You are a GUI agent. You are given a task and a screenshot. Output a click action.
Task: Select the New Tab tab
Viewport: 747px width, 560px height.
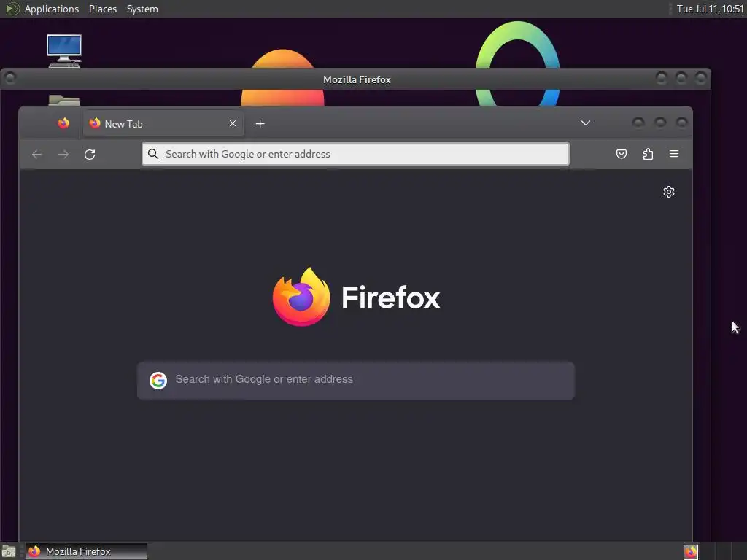pyautogui.click(x=163, y=123)
